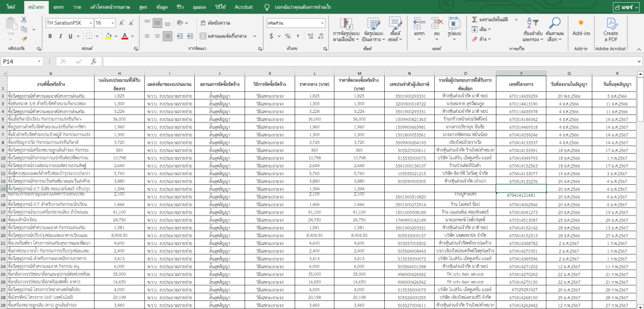This screenshot has width=644, height=309.
Task: Click the Increase Font Size icon
Action: pyautogui.click(x=122, y=23)
